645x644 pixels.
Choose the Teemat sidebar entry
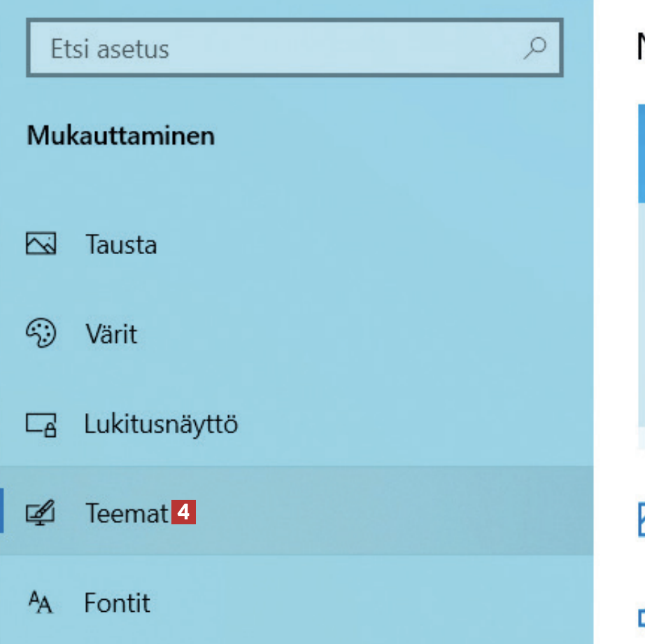click(x=126, y=514)
